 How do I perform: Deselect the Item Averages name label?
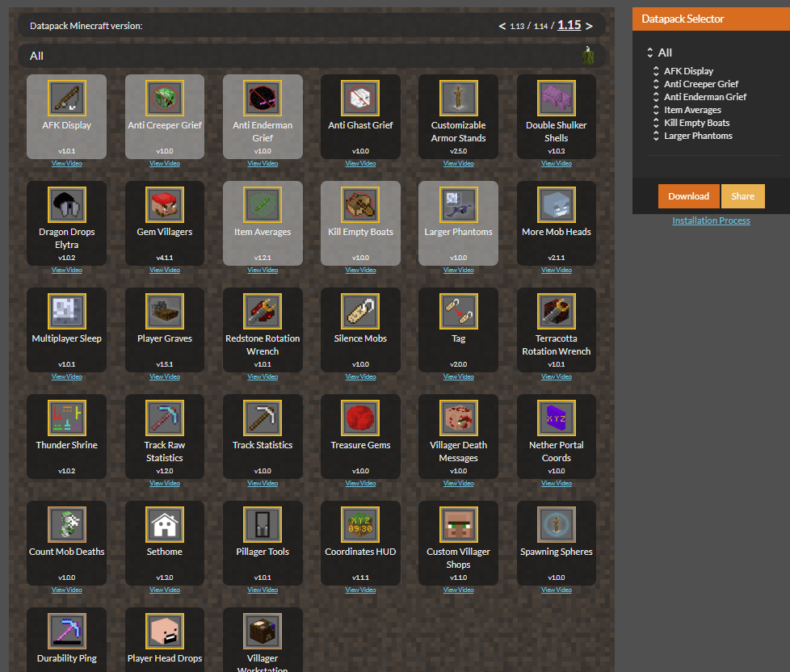pyautogui.click(x=263, y=232)
